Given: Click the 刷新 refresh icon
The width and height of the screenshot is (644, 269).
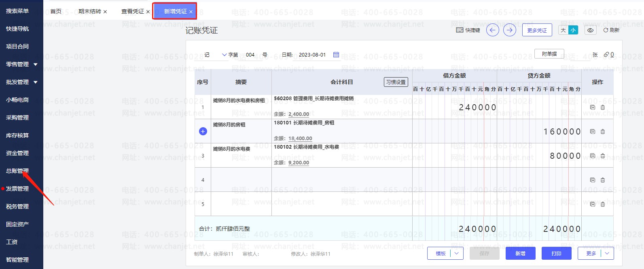Looking at the screenshot, I should pos(606,30).
